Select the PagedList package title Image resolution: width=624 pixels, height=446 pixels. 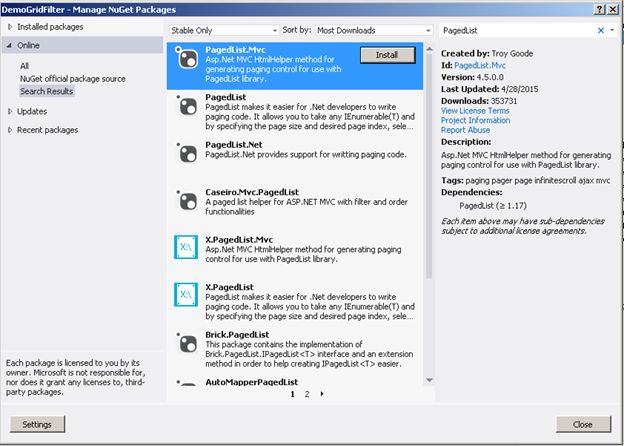point(226,97)
